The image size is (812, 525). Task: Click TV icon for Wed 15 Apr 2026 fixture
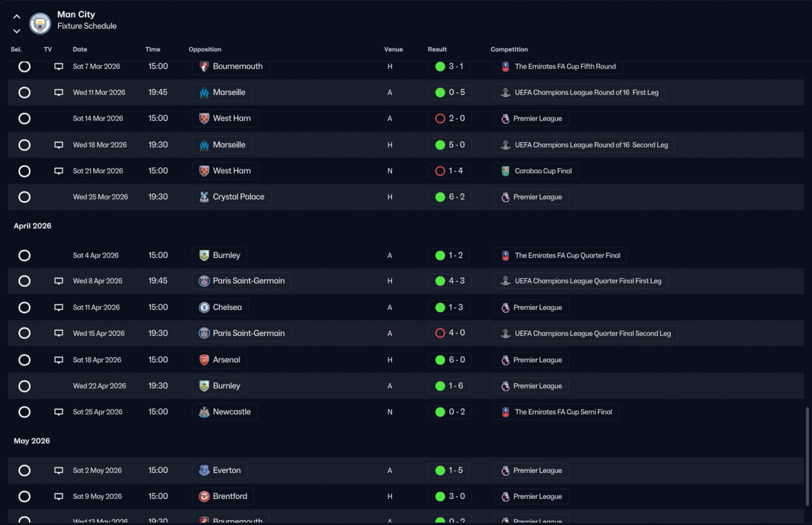[58, 334]
